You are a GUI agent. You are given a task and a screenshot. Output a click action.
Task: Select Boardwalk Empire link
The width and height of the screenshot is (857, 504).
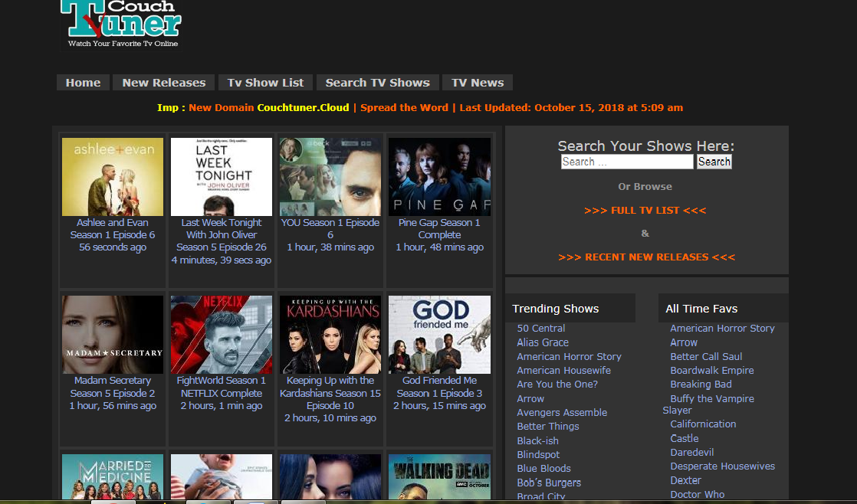click(x=712, y=370)
